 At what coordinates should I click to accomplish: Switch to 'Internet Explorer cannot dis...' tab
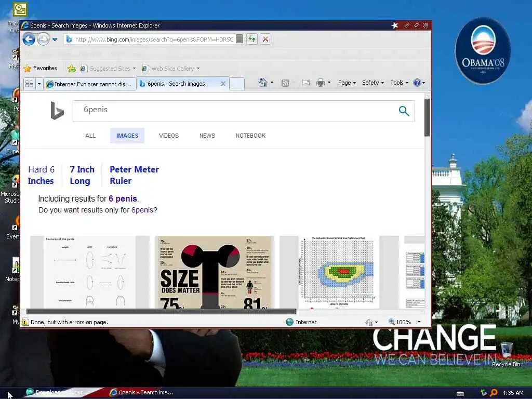pyautogui.click(x=89, y=84)
